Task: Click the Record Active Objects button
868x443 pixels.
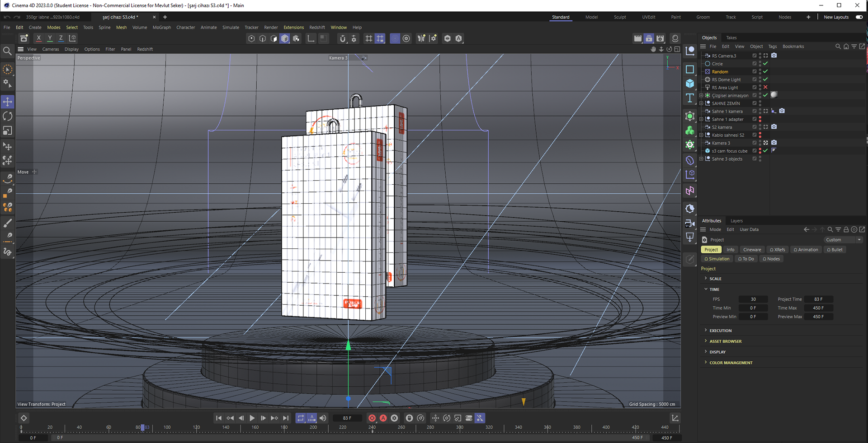Action: coord(372,418)
